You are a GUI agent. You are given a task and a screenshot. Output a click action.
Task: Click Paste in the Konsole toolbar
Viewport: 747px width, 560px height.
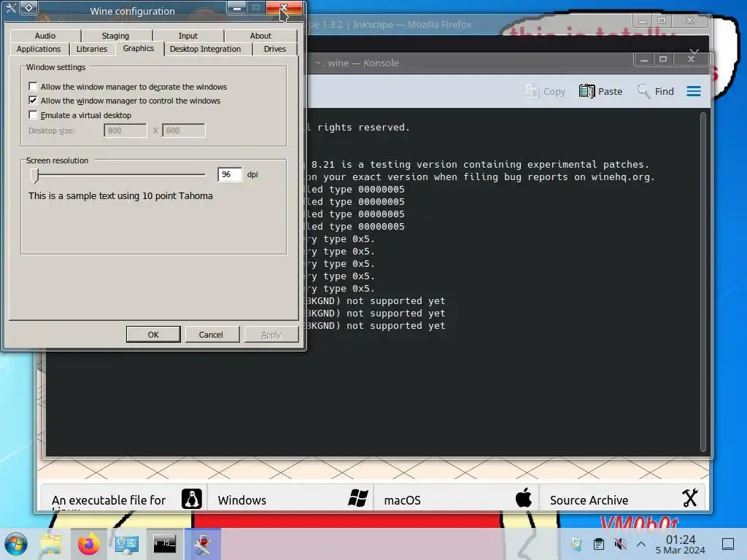[x=601, y=91]
